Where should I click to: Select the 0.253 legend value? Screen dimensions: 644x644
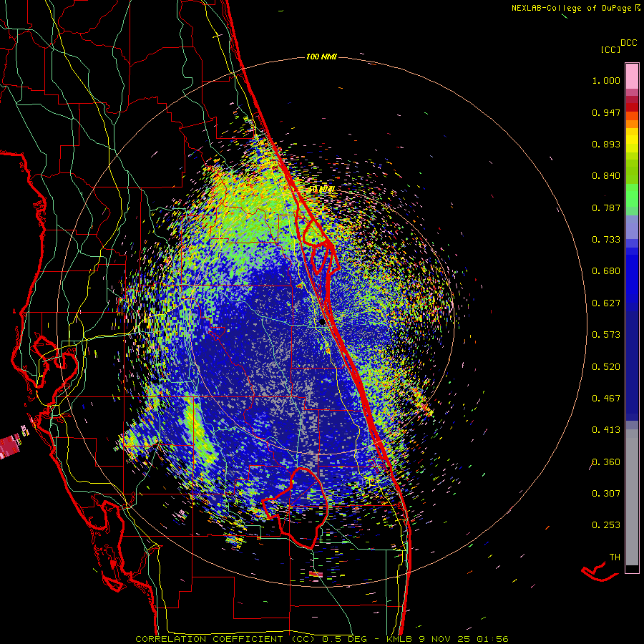point(606,525)
